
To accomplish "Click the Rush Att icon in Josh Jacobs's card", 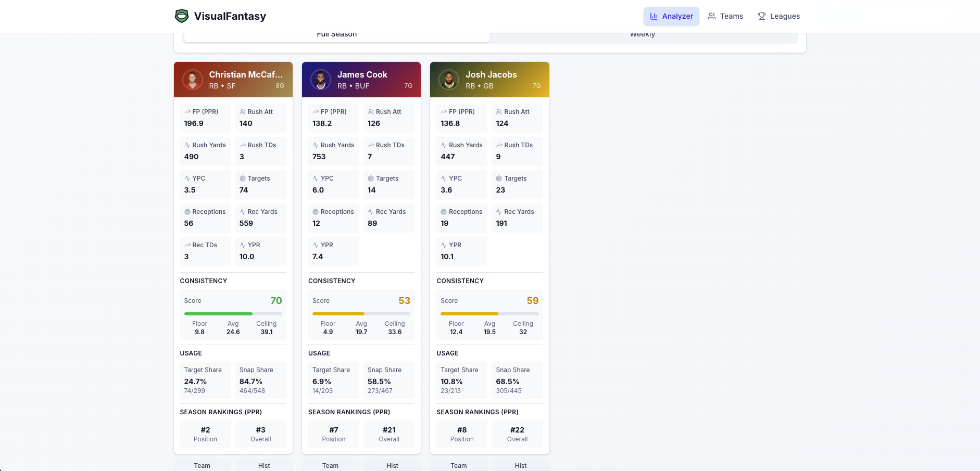I will (499, 112).
